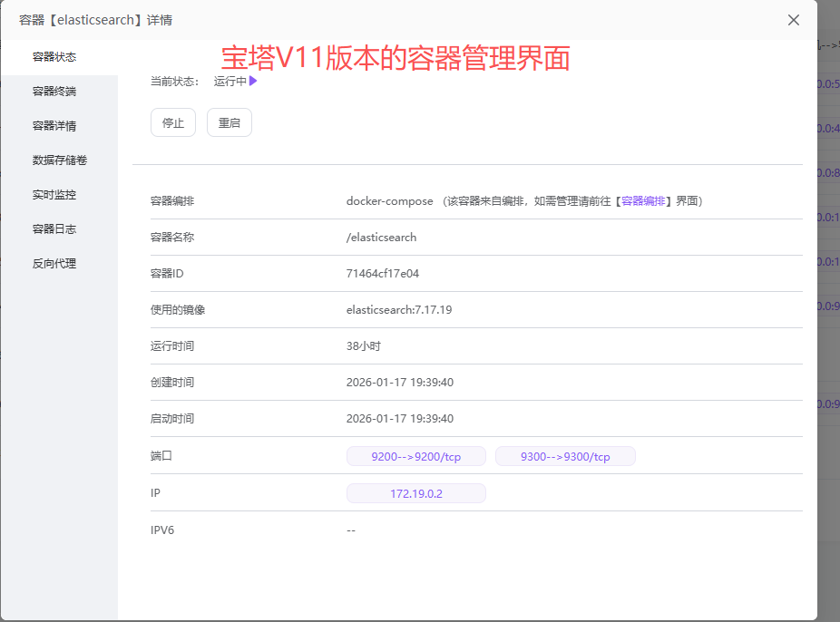Image resolution: width=840 pixels, height=622 pixels.
Task: Stop the container with the 停止 button
Action: coord(172,122)
